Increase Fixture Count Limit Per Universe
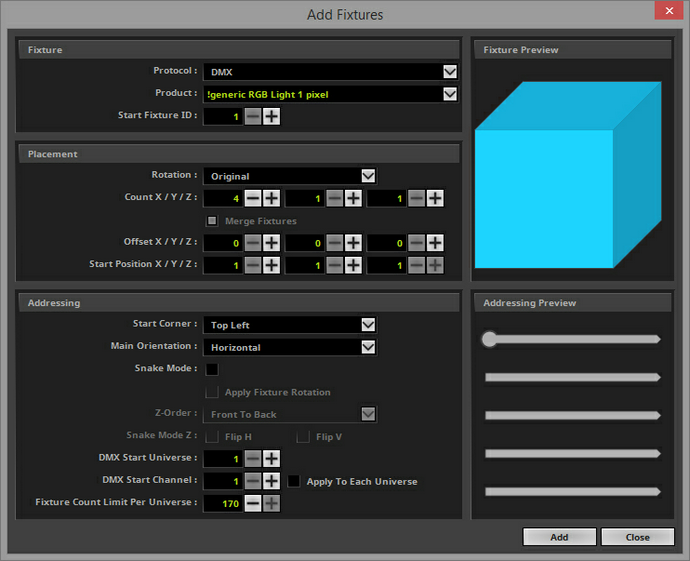 [272, 503]
